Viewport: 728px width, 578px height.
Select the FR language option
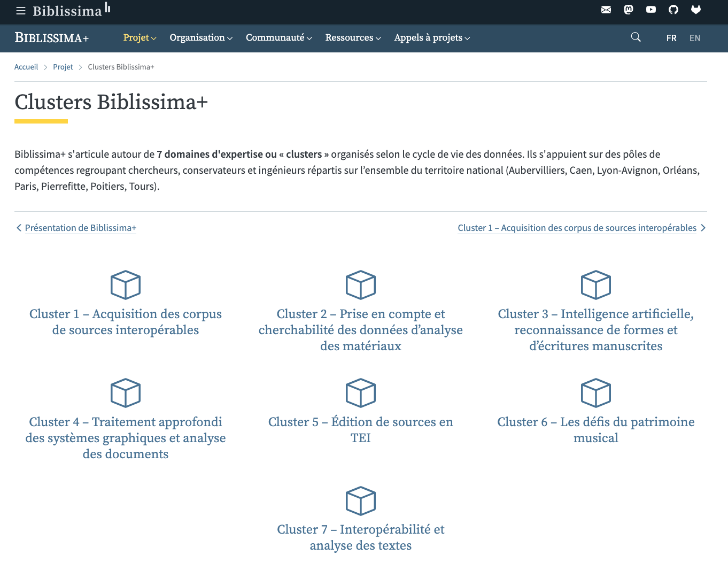[671, 38]
